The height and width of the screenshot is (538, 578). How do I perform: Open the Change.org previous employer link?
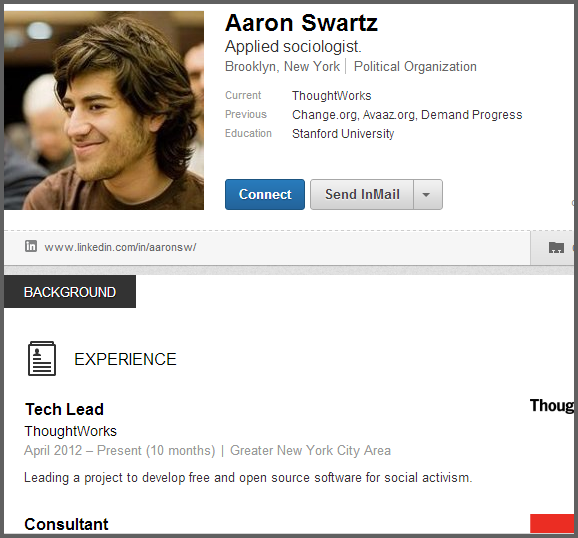click(324, 115)
